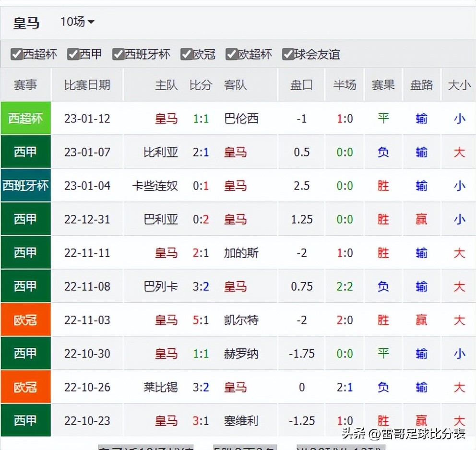Open the 5:1 score details for 凯尔特 match
The width and height of the screenshot is (476, 450).
pyautogui.click(x=201, y=320)
